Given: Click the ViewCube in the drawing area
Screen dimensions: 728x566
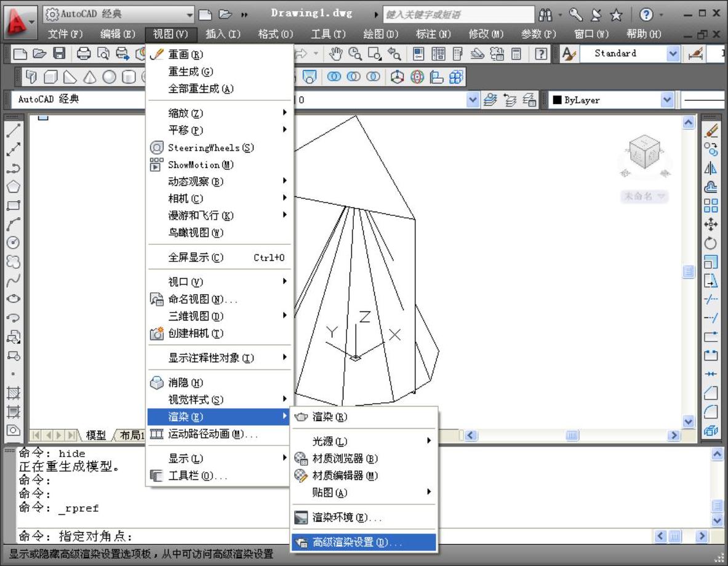Looking at the screenshot, I should [x=644, y=151].
